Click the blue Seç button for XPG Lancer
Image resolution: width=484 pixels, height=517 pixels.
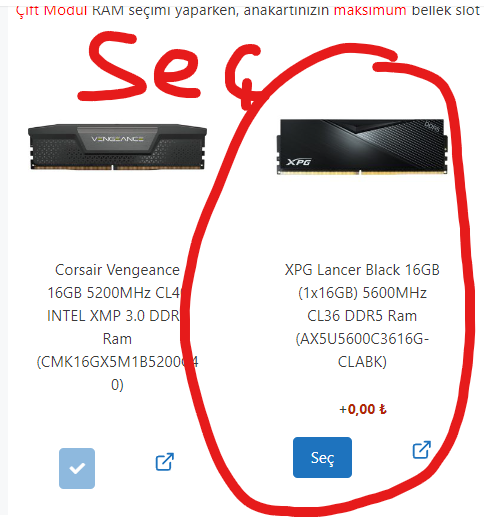tap(322, 457)
